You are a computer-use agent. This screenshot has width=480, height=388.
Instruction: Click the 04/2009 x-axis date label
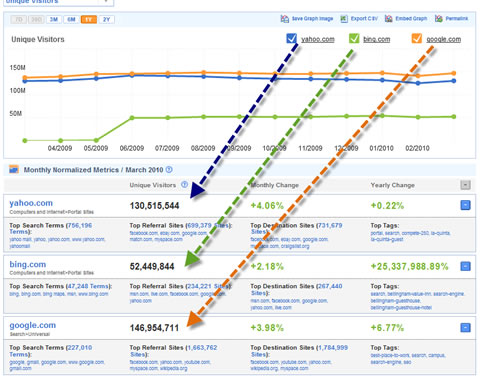tap(60, 148)
